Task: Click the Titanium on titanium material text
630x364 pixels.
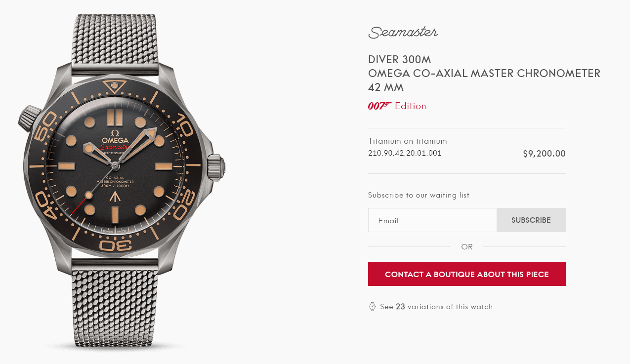Action: tap(408, 141)
